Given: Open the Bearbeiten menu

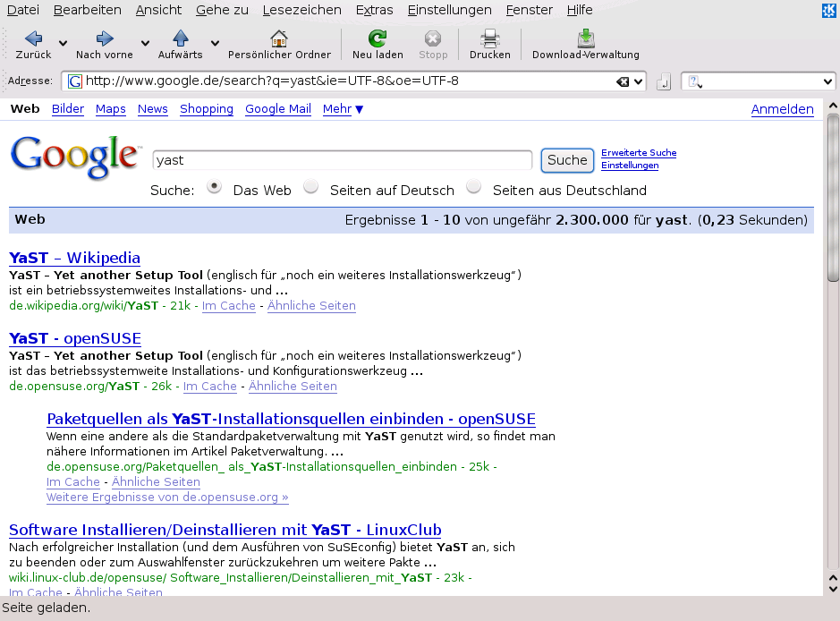Looking at the screenshot, I should 88,10.
